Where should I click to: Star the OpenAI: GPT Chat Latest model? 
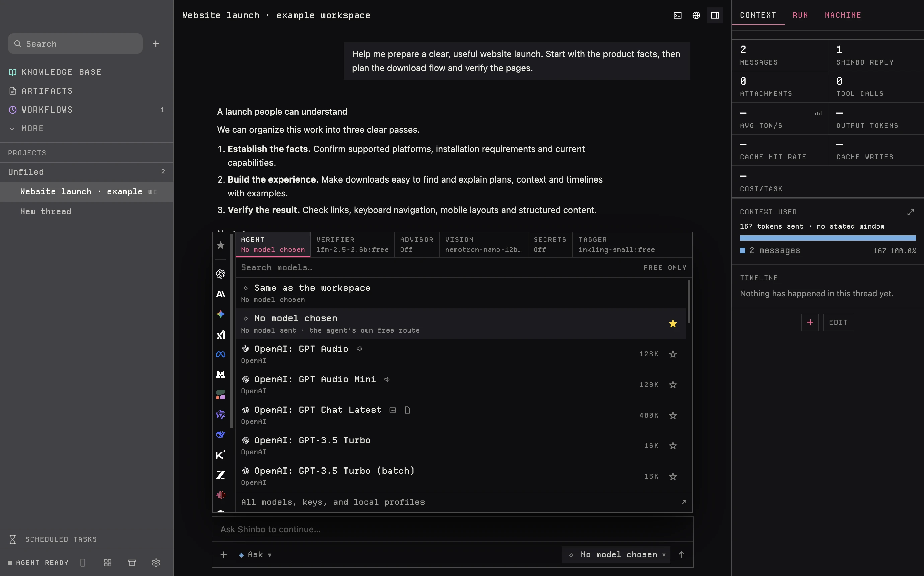(x=673, y=415)
